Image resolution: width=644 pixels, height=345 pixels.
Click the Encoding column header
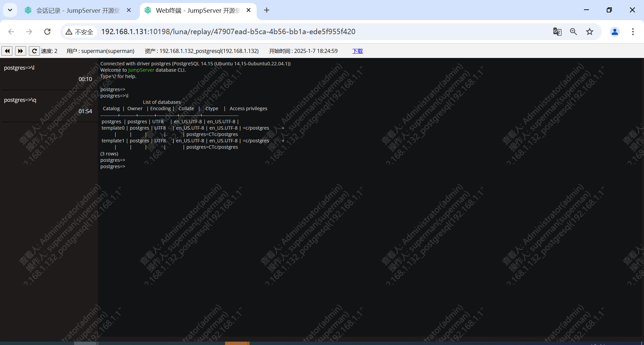tap(160, 109)
